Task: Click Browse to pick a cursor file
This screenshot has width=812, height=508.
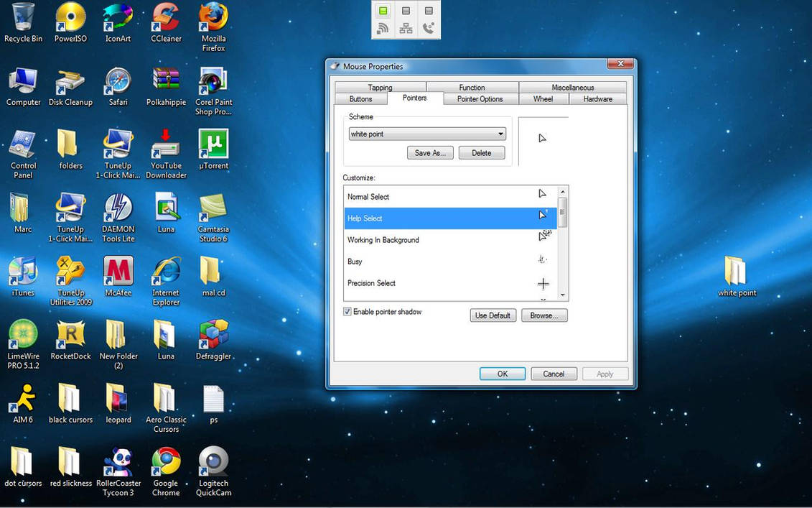Action: coord(544,315)
